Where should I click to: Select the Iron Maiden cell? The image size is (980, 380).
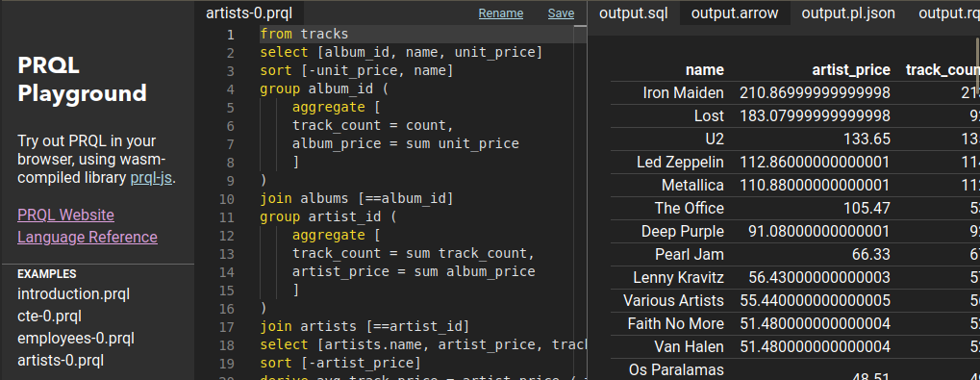(683, 93)
